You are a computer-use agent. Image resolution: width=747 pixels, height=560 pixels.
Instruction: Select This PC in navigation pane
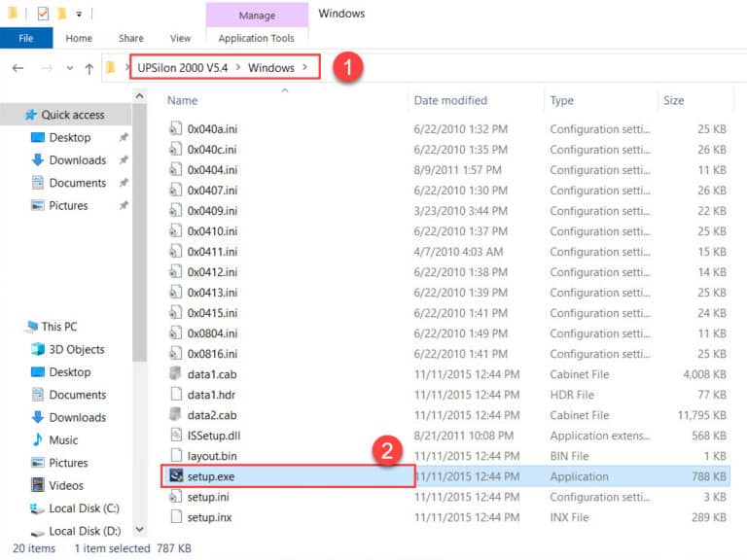click(x=58, y=327)
